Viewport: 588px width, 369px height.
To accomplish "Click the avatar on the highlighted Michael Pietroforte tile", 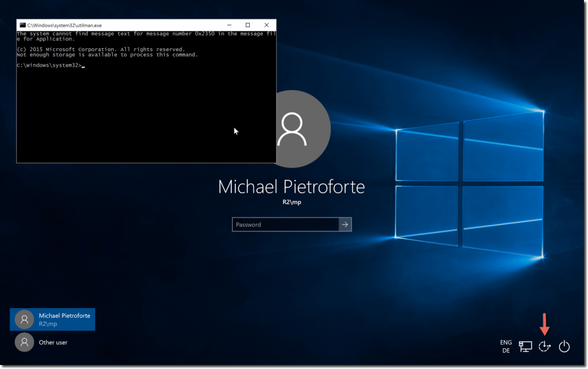I will coord(24,320).
